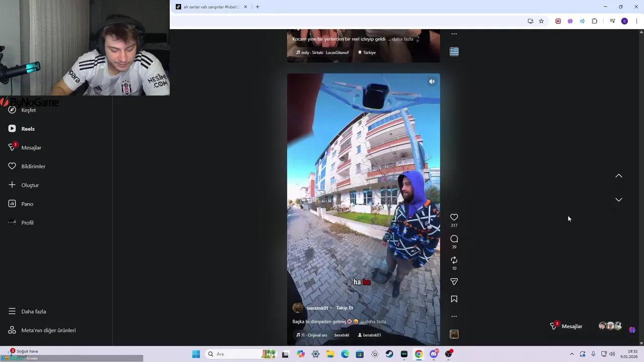Click the purple brain extension icon
Viewport: 644px width, 362px height.
[570, 21]
